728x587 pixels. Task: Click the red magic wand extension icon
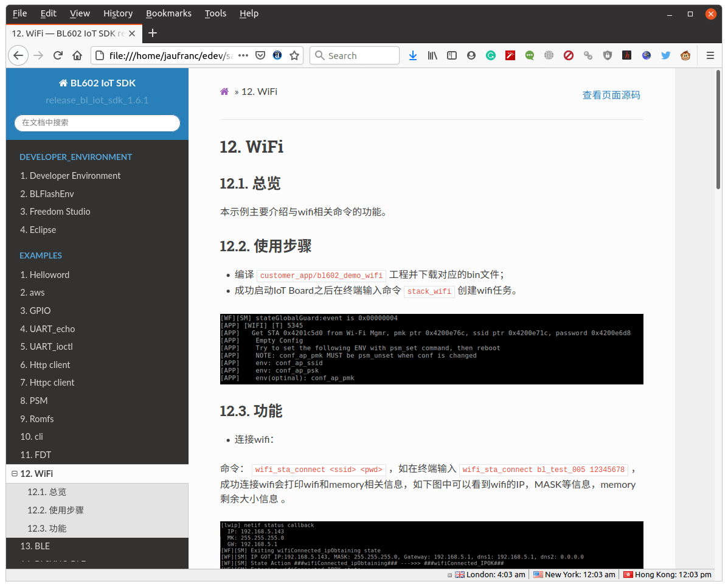(510, 56)
